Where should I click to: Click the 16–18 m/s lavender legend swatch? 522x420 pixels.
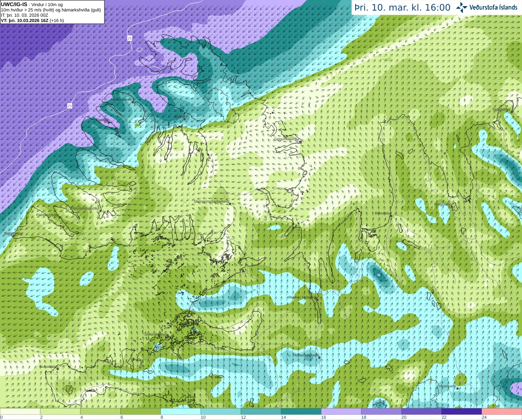pos(341,411)
